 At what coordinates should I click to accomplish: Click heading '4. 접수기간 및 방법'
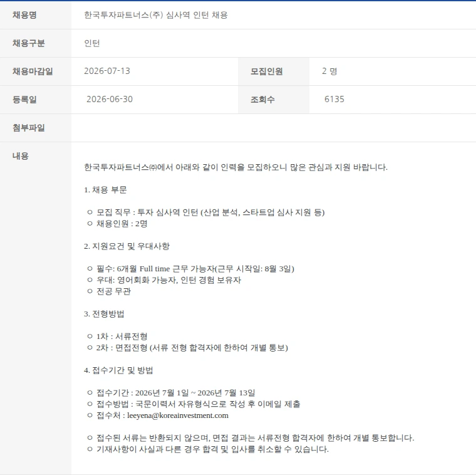[118, 370]
